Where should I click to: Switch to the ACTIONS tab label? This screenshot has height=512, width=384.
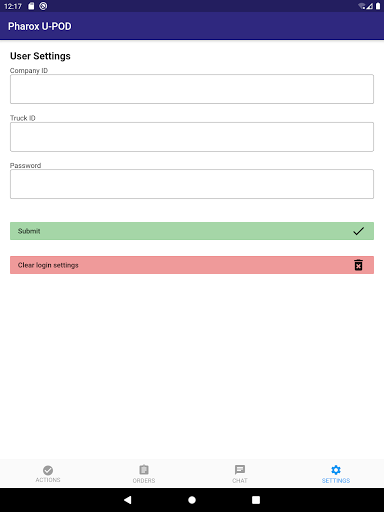pos(48,480)
